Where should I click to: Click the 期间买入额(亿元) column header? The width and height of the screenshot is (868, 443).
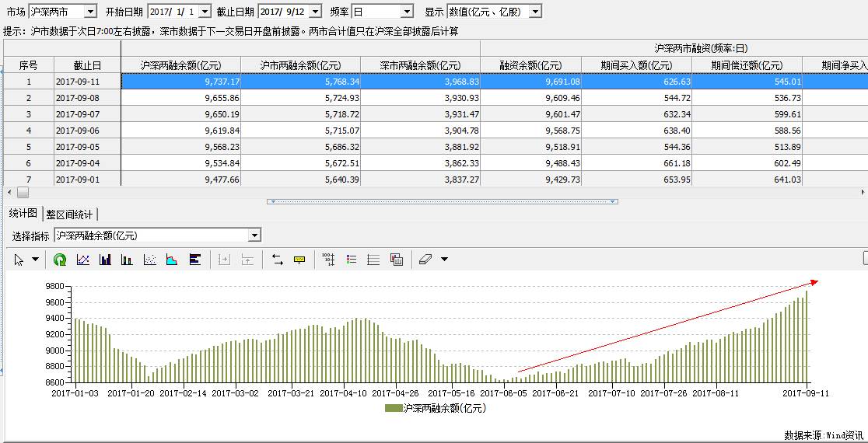pos(636,65)
